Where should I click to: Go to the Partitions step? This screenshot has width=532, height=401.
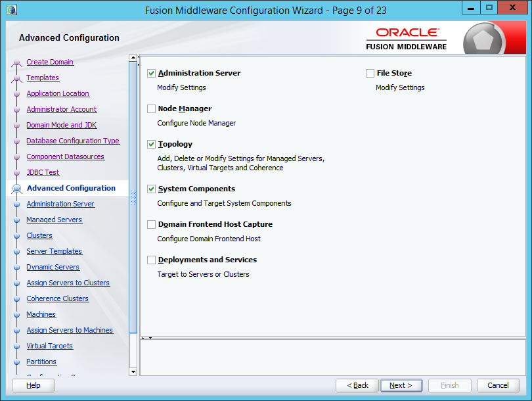click(41, 362)
